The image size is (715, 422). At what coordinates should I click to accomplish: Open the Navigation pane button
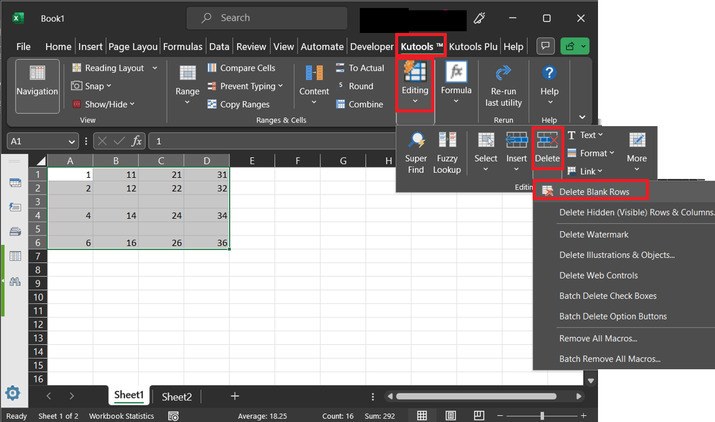coord(37,86)
